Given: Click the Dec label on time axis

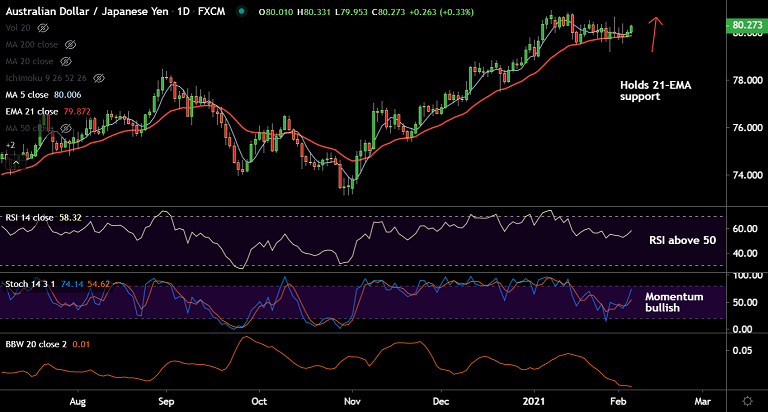Looking at the screenshot, I should click(x=441, y=401).
